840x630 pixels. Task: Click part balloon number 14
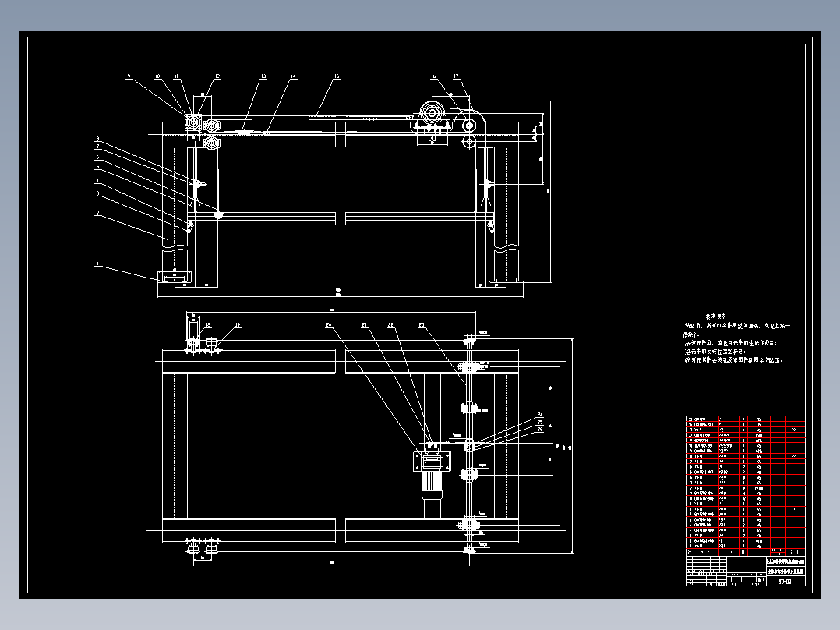294,76
